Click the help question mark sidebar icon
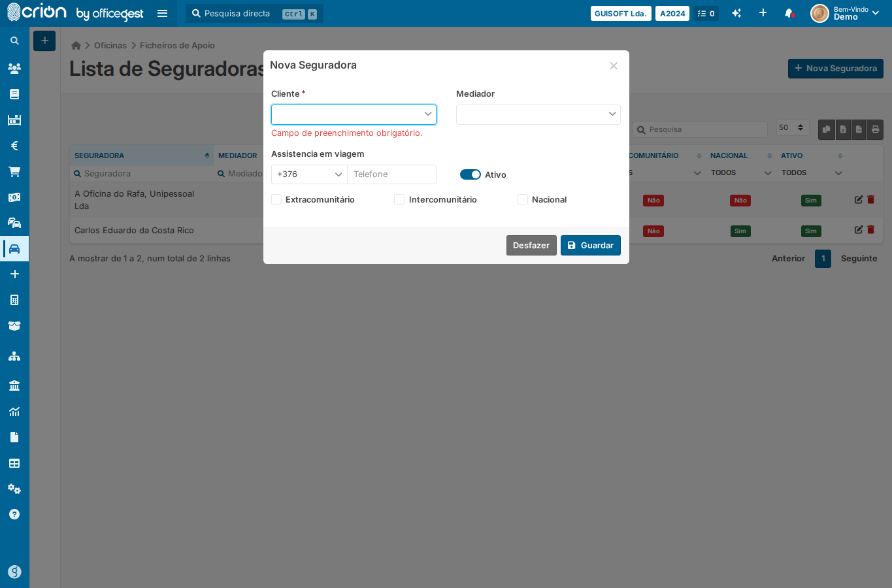 point(14,514)
